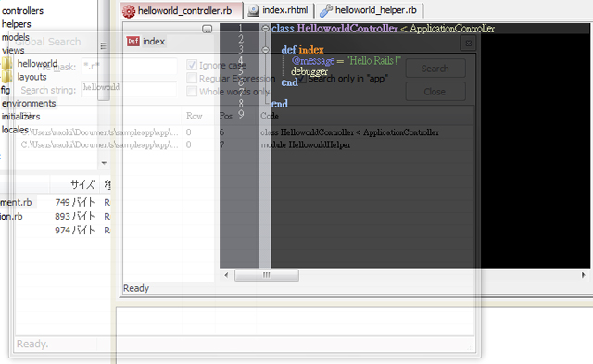
Task: Click the down arrow under tree scrollbar
Action: pos(104,163)
